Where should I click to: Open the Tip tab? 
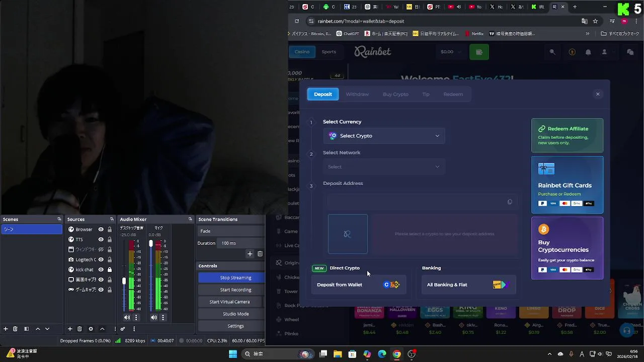(x=426, y=94)
